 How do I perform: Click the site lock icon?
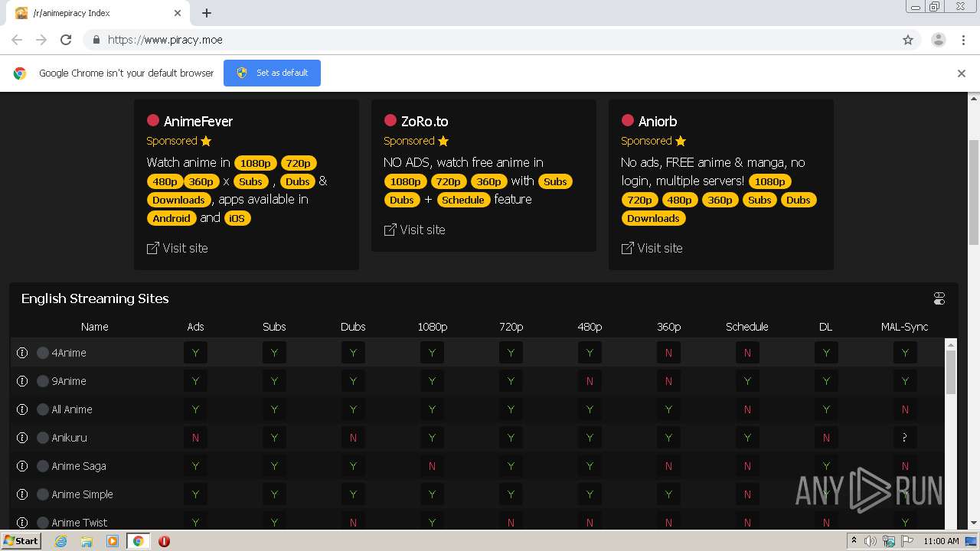click(x=96, y=40)
